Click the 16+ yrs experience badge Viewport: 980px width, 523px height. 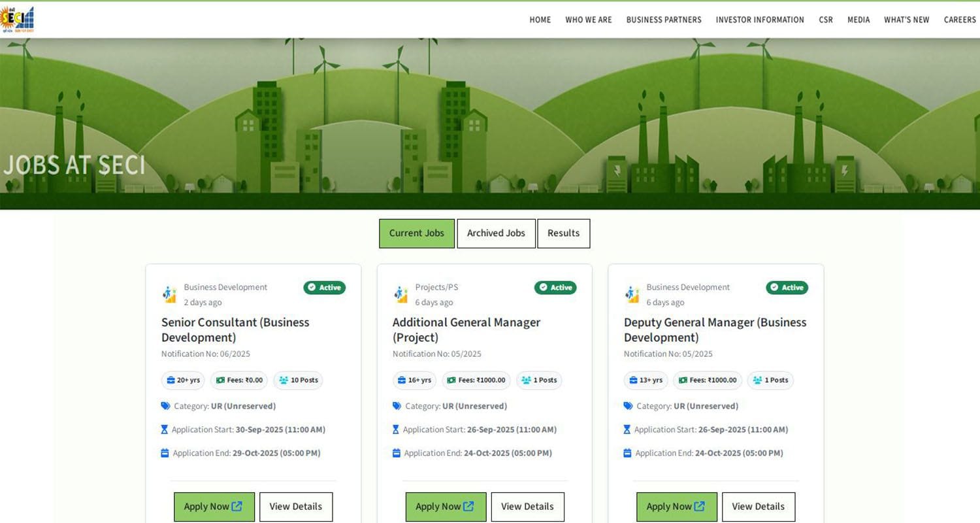pos(414,380)
